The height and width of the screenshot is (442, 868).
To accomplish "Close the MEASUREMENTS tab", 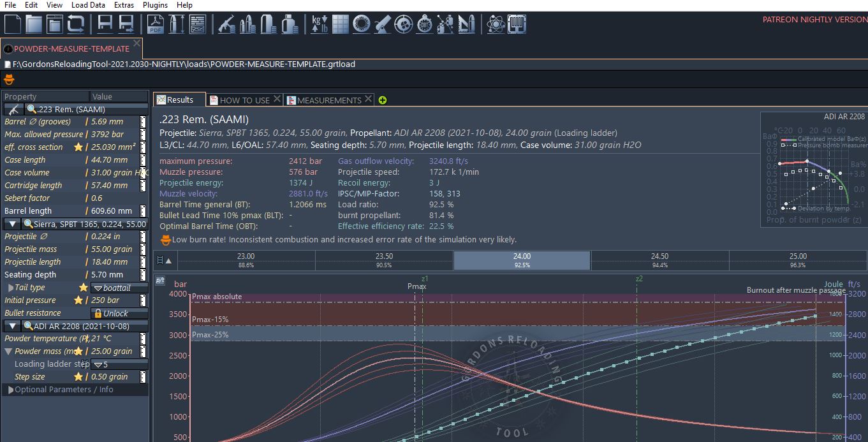I will click(367, 99).
